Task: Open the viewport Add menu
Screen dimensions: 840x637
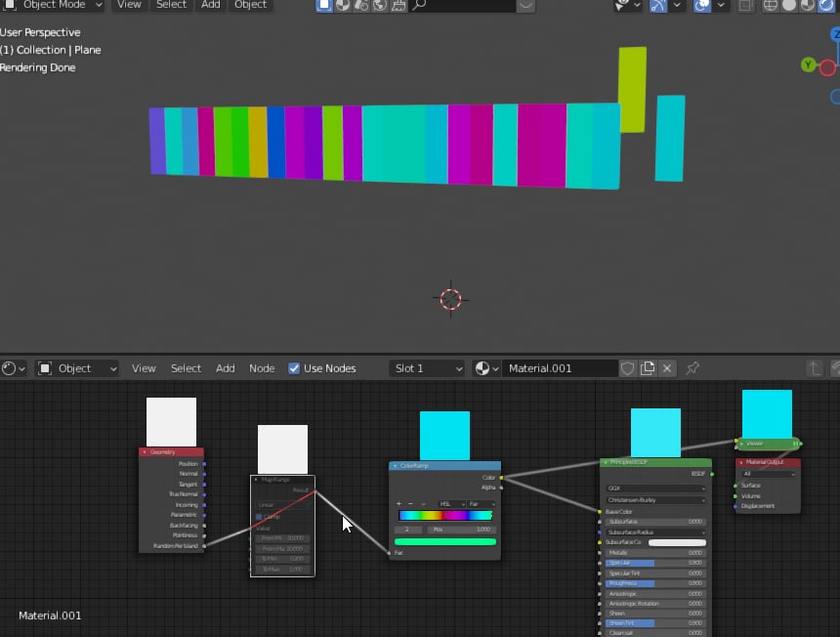Action: [x=210, y=5]
